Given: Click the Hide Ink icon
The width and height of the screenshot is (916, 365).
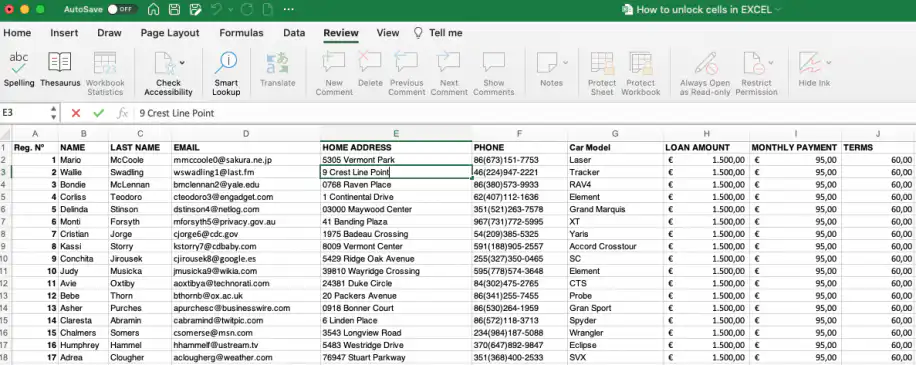Looking at the screenshot, I should (x=810, y=63).
